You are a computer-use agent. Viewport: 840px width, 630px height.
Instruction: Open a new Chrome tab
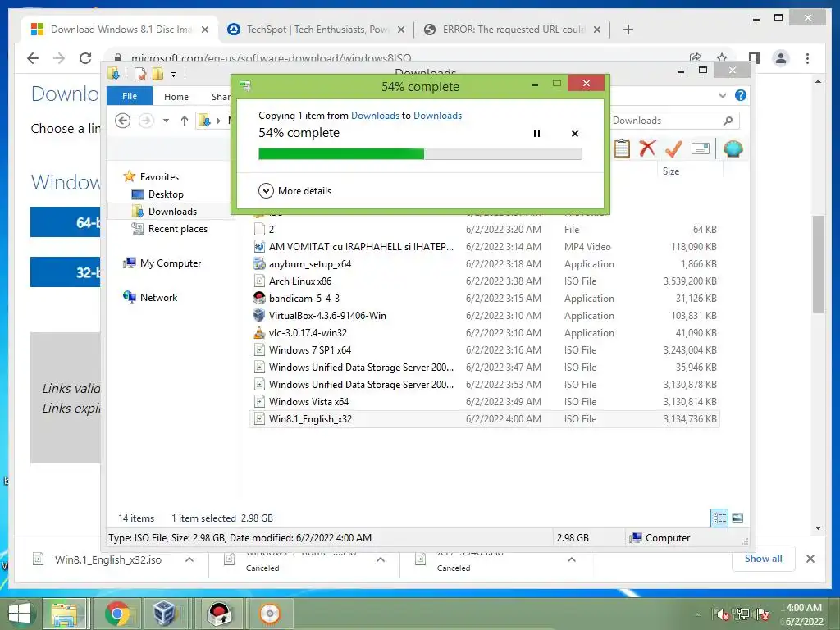click(628, 30)
